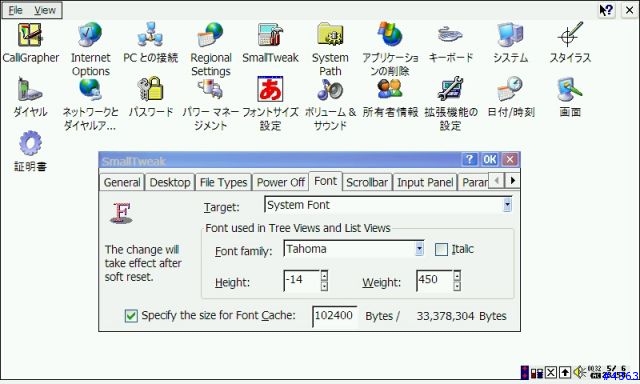Image resolution: width=640 pixels, height=384 pixels.
Task: Click OK in SmallTweak title bar
Action: 490,159
